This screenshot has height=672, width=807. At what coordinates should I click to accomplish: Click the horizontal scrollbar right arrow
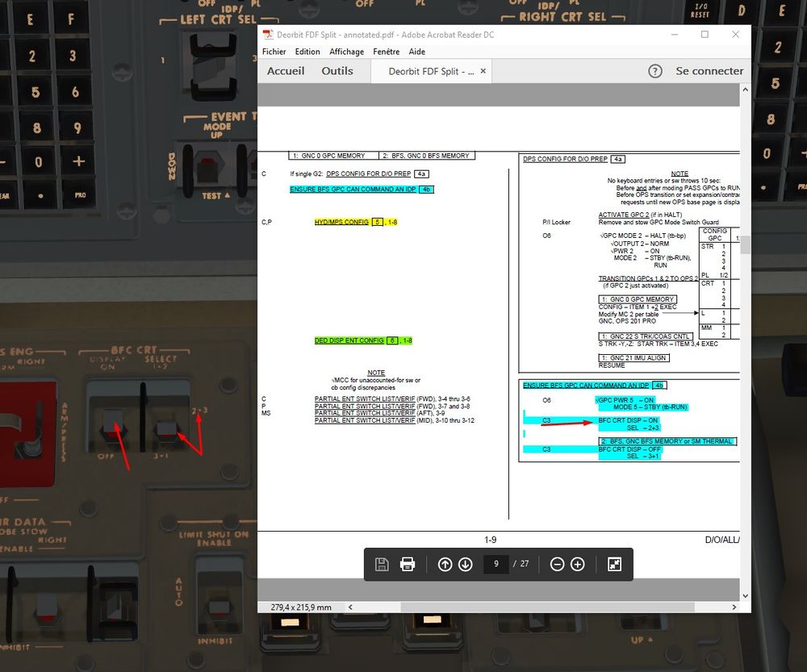coord(734,607)
